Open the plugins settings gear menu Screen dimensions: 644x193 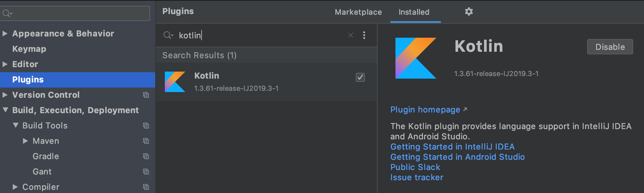coord(469,12)
